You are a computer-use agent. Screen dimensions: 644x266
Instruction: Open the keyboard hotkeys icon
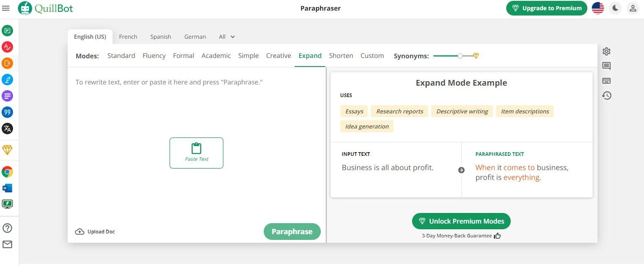[607, 81]
